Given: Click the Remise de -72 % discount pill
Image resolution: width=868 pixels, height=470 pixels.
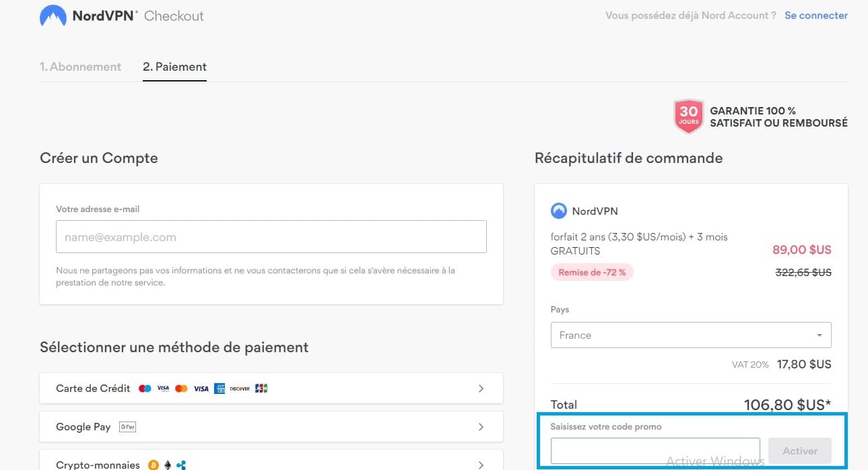Looking at the screenshot, I should 592,272.
